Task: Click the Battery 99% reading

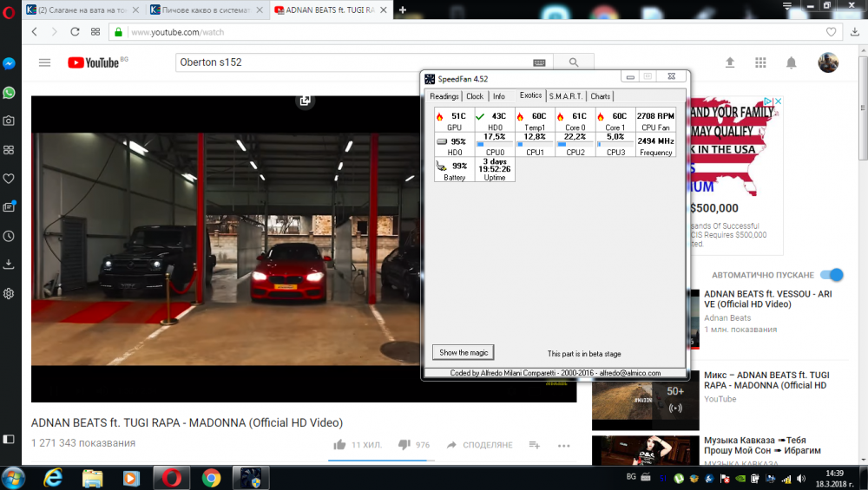Action: point(454,170)
